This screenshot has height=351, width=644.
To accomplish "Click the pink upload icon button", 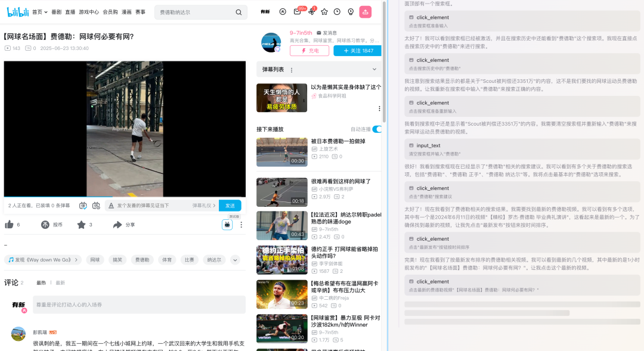I will [366, 12].
